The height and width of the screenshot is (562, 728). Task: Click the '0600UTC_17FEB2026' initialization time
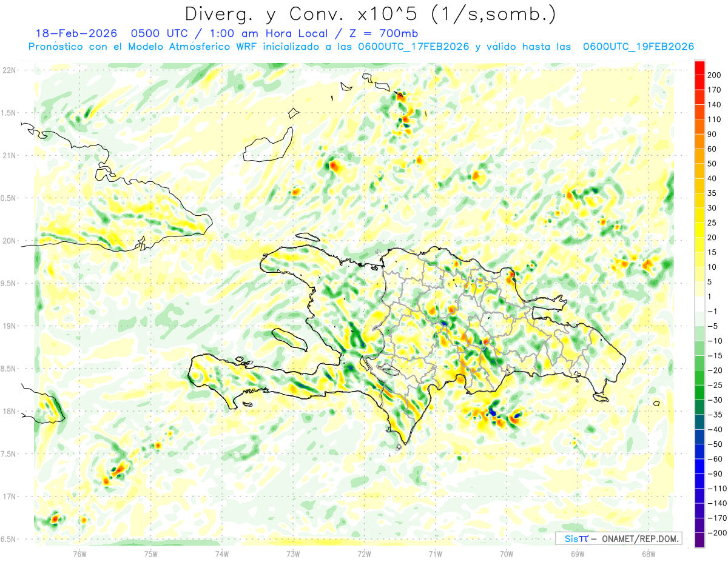tap(414, 47)
